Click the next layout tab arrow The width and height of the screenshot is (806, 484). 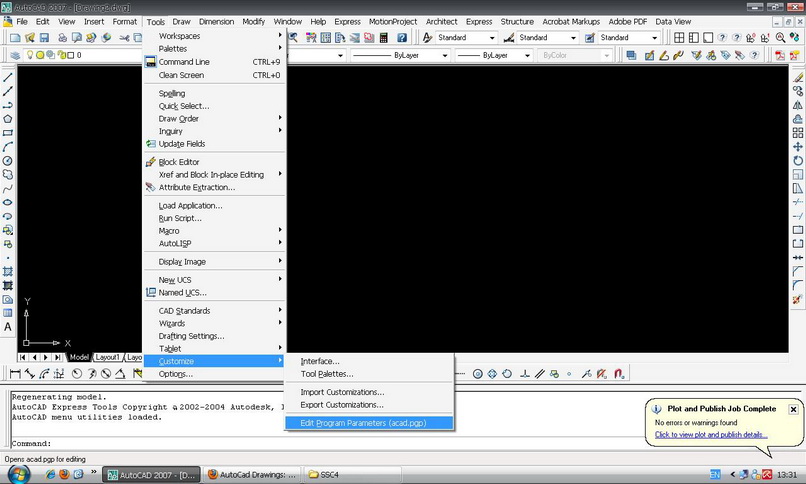click(x=46, y=357)
